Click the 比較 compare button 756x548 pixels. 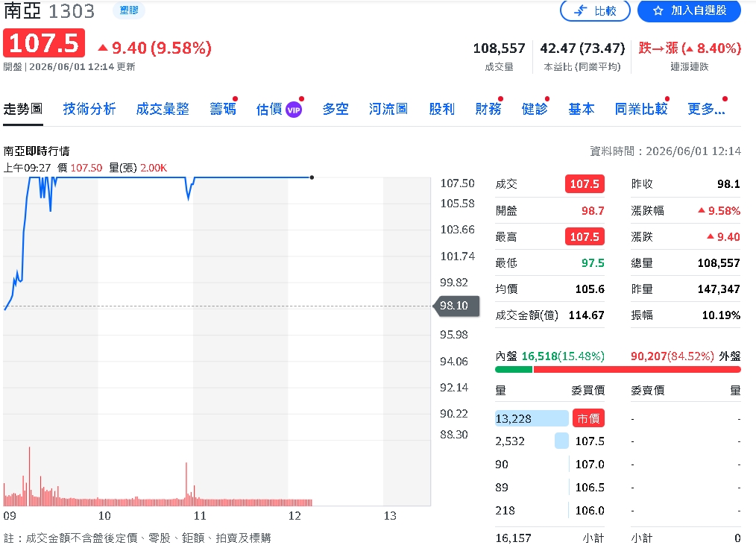point(595,10)
